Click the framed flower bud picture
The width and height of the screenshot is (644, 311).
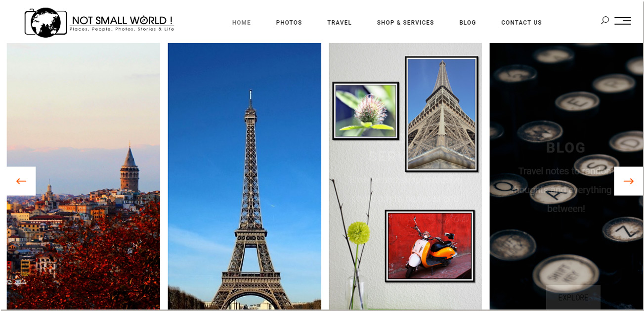366,111
